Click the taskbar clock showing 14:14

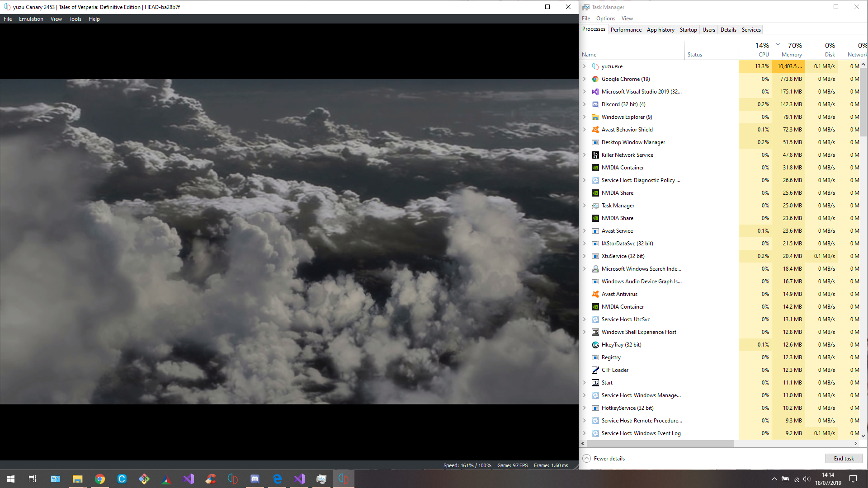(x=828, y=479)
